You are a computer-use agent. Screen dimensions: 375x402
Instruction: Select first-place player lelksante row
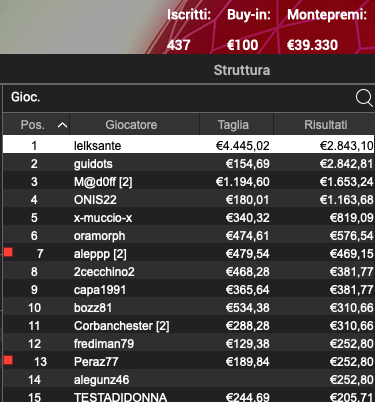189,144
